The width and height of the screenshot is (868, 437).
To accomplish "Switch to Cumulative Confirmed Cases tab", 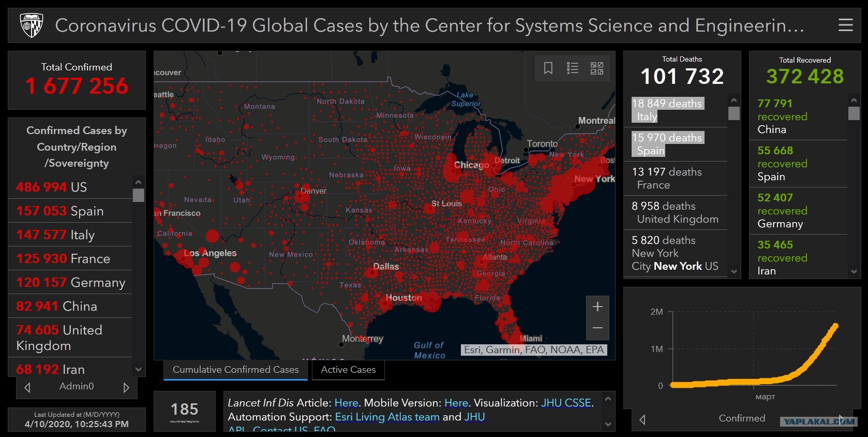I will [235, 370].
